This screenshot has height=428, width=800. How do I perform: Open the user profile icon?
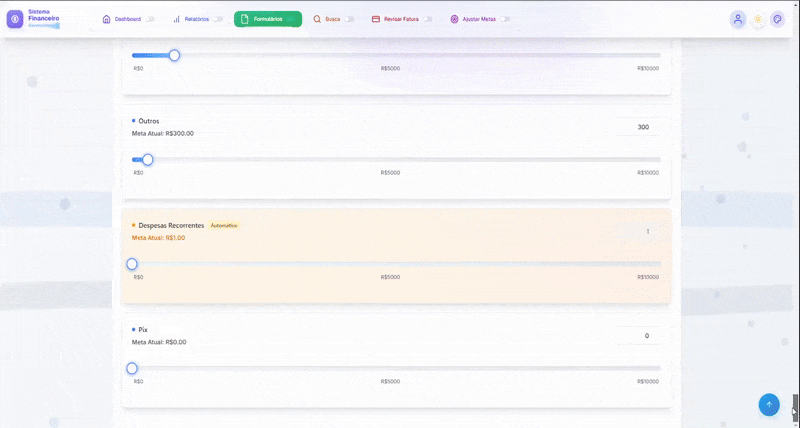click(738, 19)
